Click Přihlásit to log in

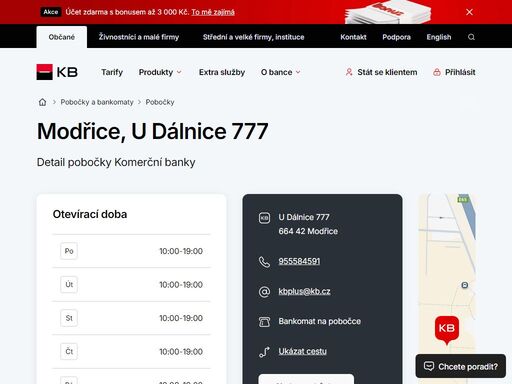tap(460, 72)
